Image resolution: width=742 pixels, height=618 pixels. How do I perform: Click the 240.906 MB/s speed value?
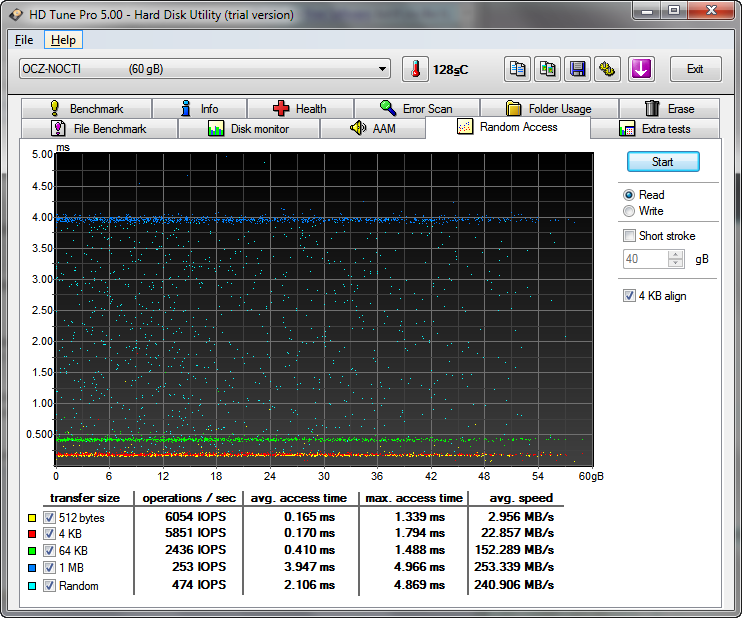(x=514, y=585)
